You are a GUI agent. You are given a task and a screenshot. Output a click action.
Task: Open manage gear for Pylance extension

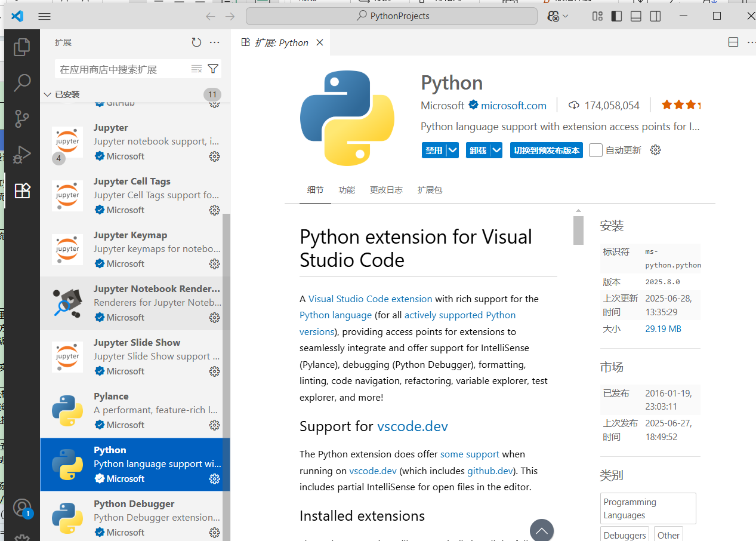click(x=214, y=425)
